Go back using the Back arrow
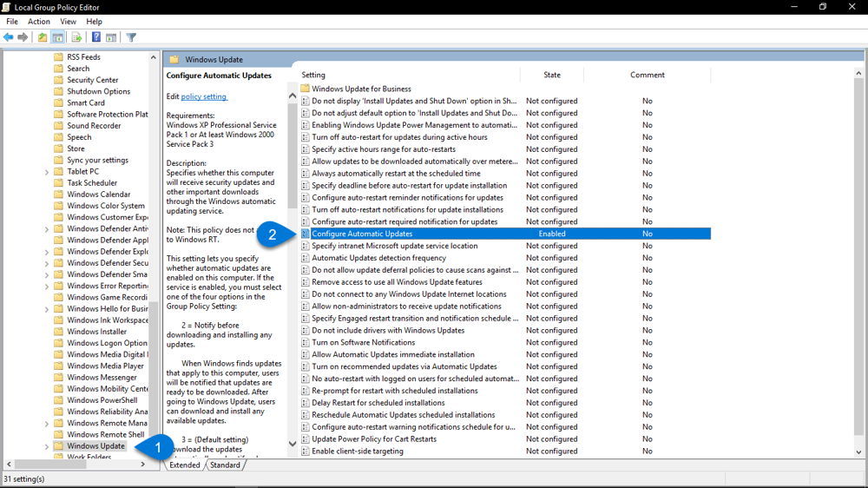 coord(9,37)
